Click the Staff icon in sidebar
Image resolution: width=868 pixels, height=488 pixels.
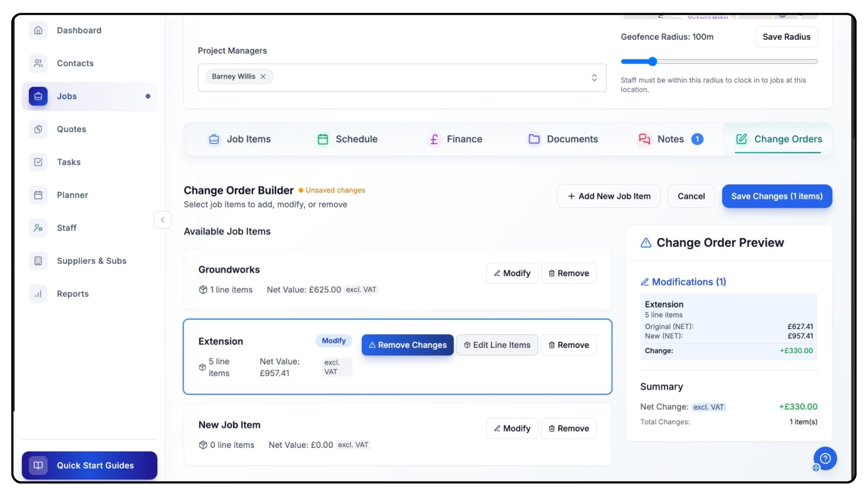[38, 228]
